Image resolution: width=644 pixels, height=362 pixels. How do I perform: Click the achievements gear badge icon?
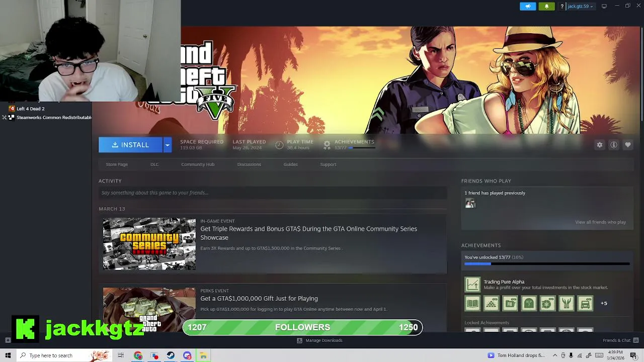point(327,145)
